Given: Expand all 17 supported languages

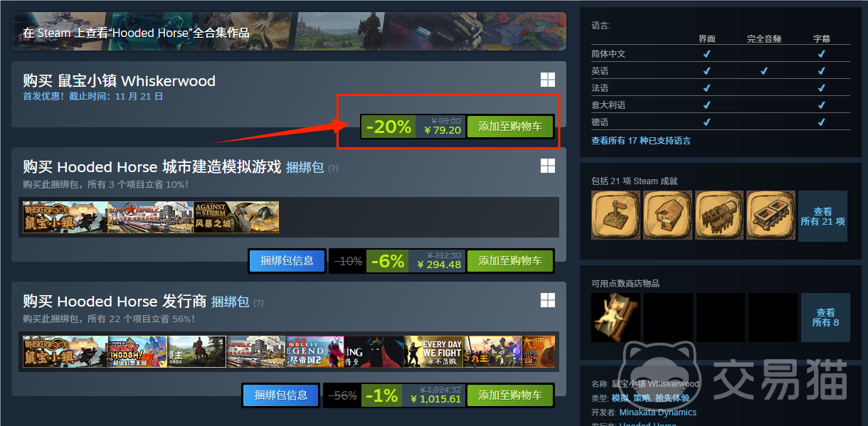Looking at the screenshot, I should pyautogui.click(x=641, y=141).
